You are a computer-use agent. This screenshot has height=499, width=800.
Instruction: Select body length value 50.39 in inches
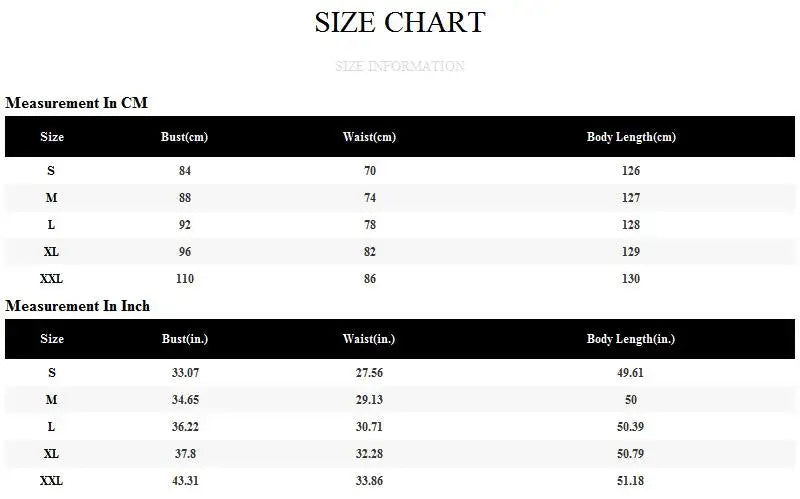click(x=631, y=427)
